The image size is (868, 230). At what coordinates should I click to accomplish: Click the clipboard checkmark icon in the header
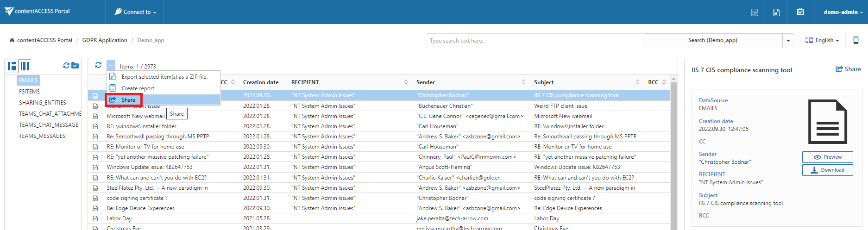(800, 12)
